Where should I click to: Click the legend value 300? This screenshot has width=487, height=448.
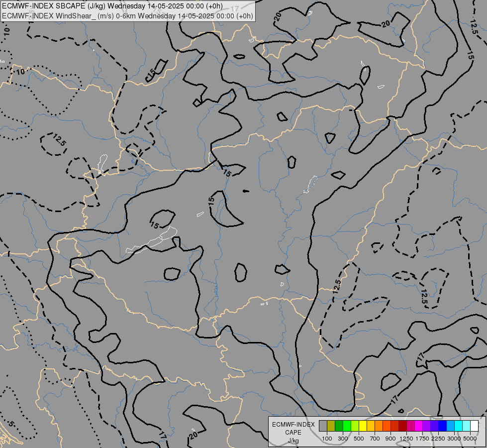pos(343,439)
